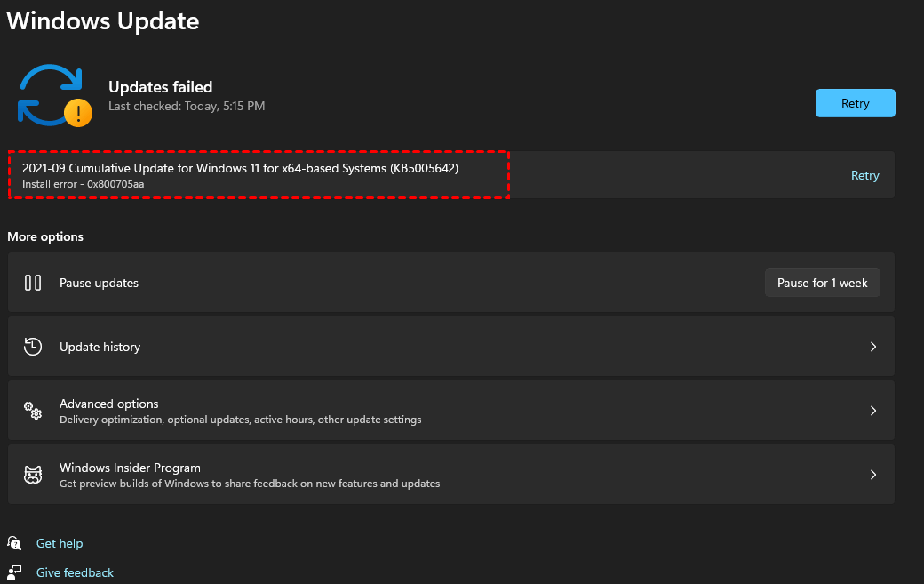Select the Windows Insider Program row

click(x=444, y=475)
